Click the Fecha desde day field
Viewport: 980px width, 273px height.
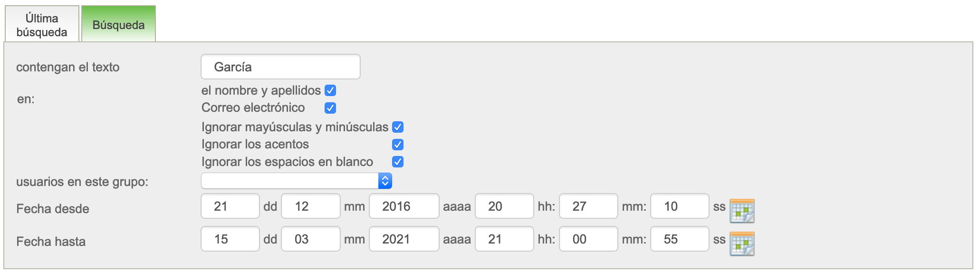230,206
